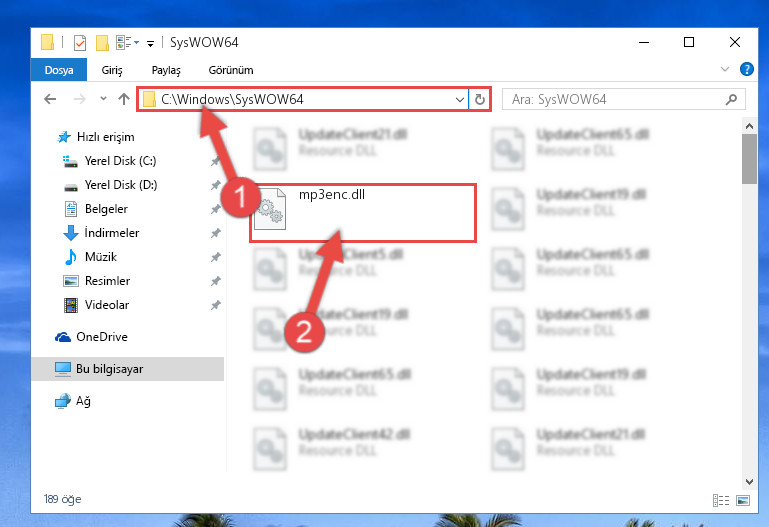This screenshot has height=527, width=769.
Task: Click the mp3enc.dll gear file icon
Action: [269, 209]
